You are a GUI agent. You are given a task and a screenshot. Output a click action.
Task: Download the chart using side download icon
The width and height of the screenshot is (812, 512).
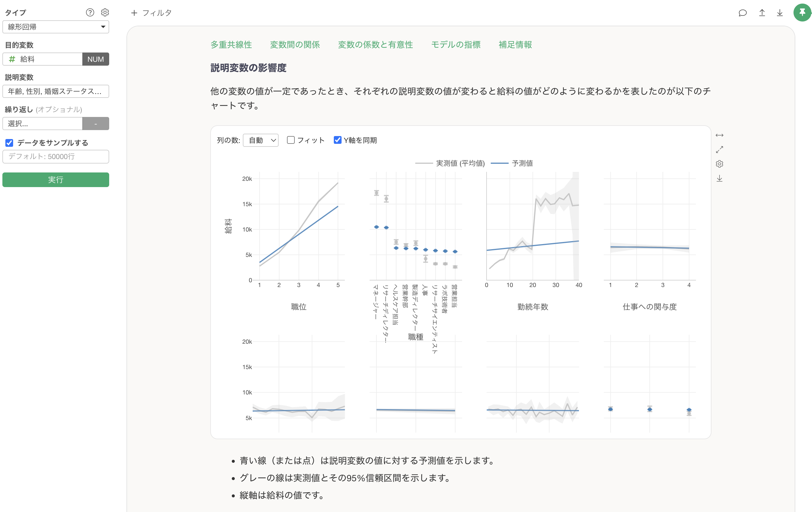[x=719, y=178]
